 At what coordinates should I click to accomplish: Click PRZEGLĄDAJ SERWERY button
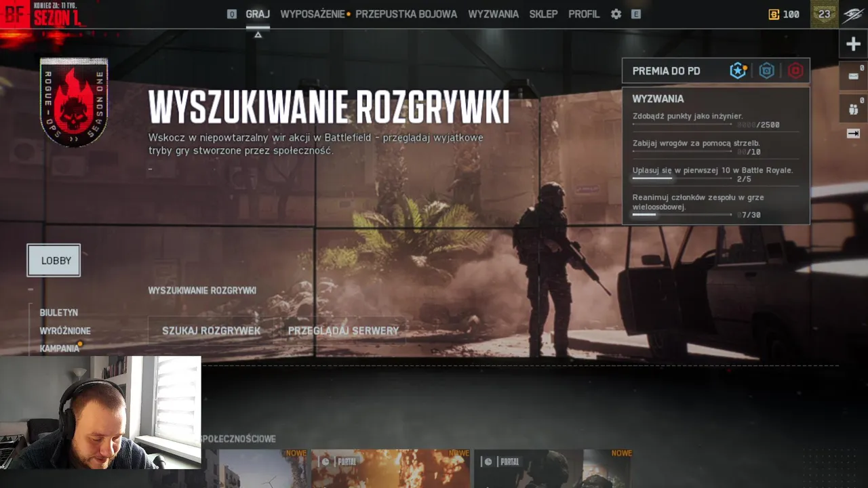pos(343,331)
